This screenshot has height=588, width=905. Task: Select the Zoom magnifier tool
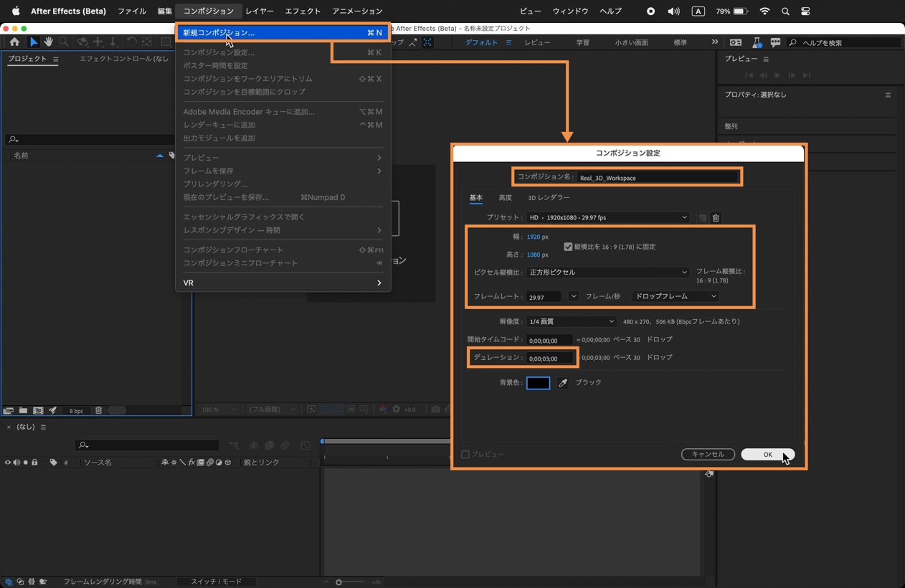click(64, 42)
